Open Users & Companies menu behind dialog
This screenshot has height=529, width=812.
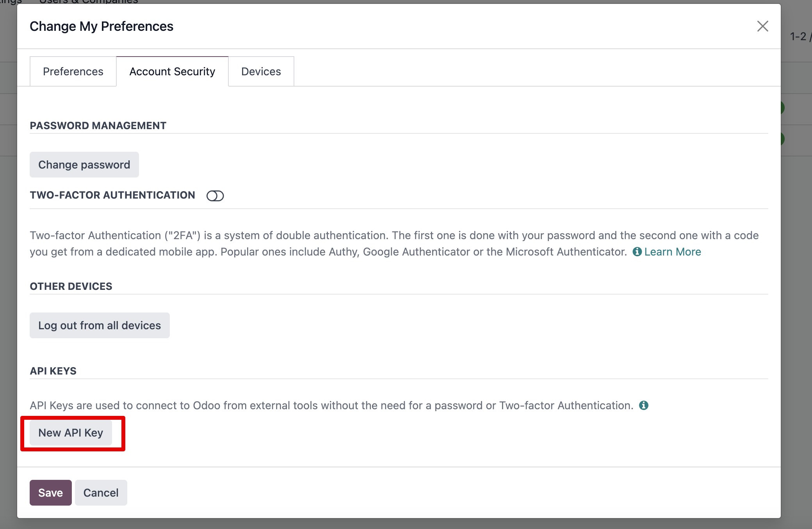click(x=89, y=2)
